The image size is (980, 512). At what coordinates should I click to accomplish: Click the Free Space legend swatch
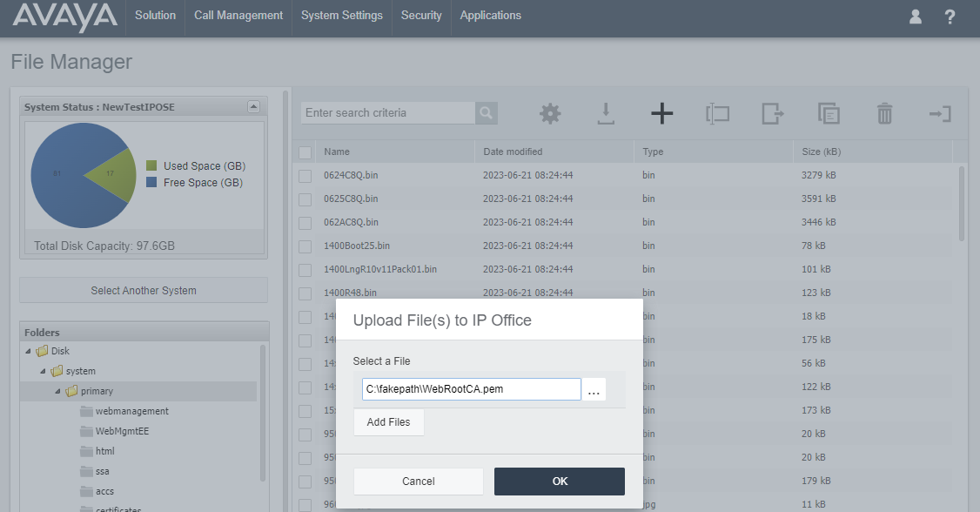(x=151, y=183)
